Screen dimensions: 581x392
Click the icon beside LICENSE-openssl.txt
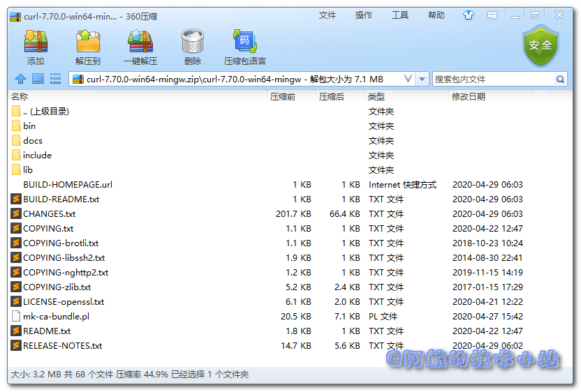coord(15,302)
